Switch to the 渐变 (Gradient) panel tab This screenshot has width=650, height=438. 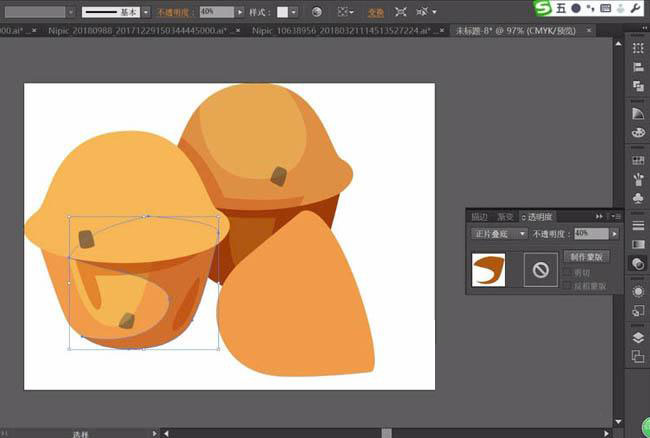[505, 216]
